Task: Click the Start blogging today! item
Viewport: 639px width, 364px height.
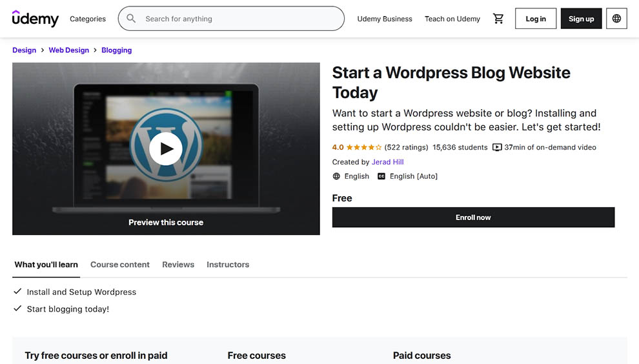Action: coord(68,309)
